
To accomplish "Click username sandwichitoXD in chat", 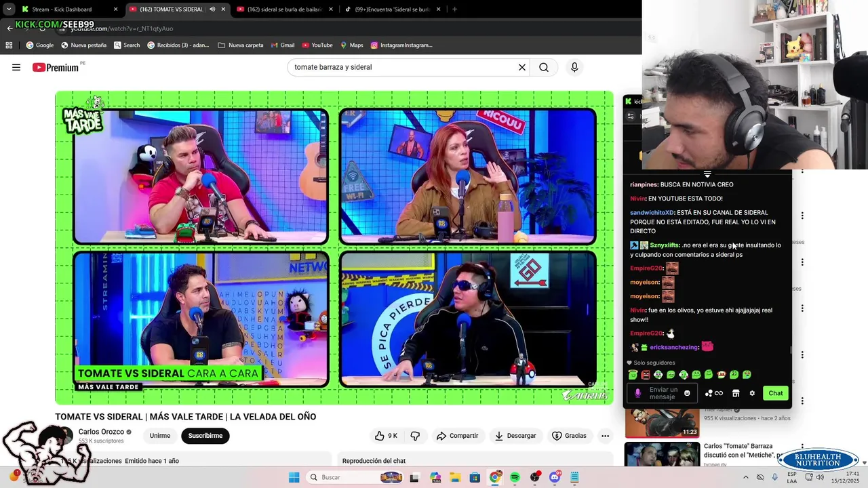I will tap(652, 213).
